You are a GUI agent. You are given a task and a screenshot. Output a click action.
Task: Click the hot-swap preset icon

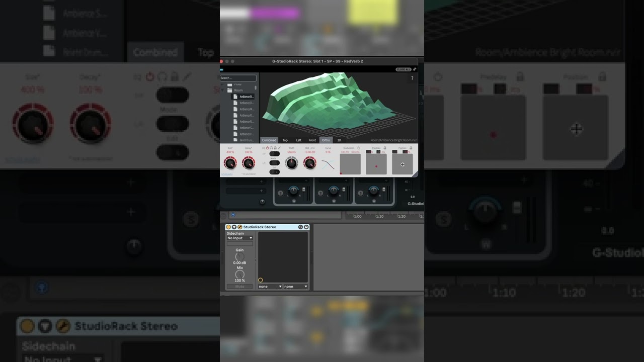coord(300,227)
